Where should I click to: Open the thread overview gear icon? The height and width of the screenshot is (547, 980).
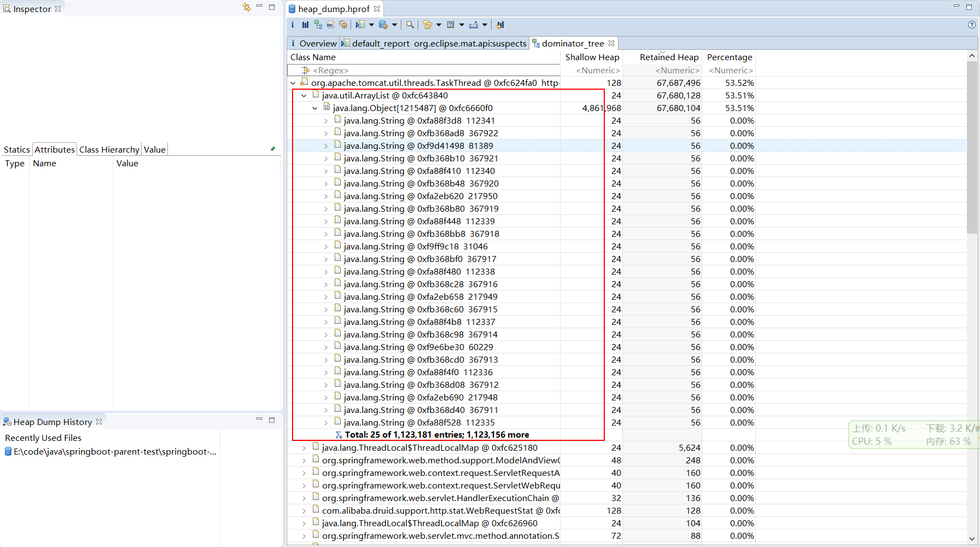(x=343, y=25)
